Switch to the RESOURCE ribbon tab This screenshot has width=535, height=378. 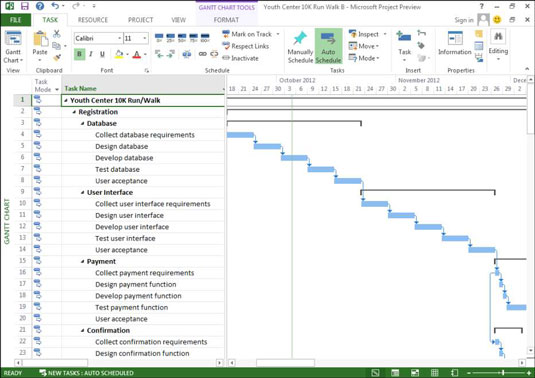coord(93,20)
